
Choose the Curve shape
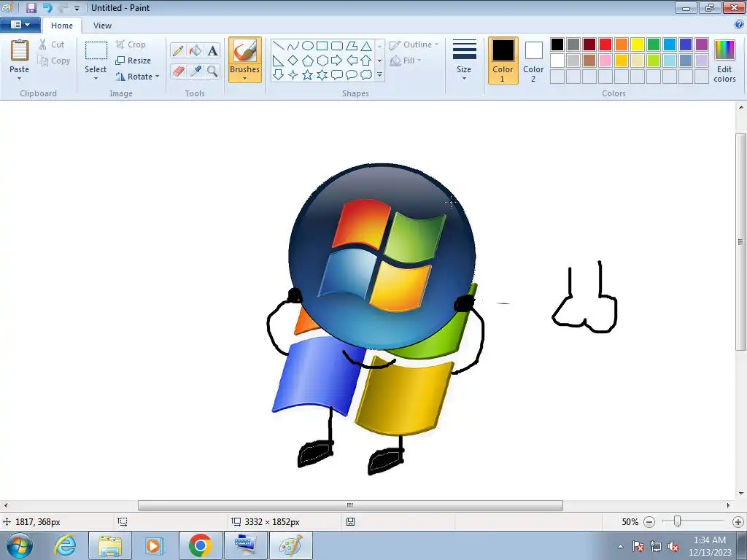click(x=293, y=46)
